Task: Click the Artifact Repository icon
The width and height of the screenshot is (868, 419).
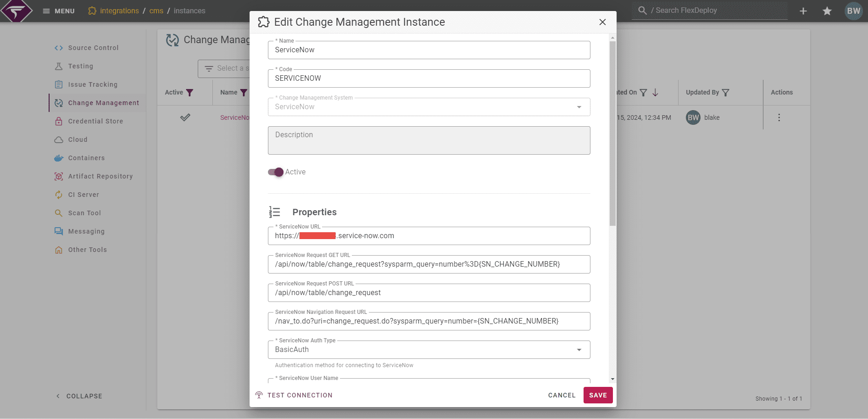Action: (59, 176)
